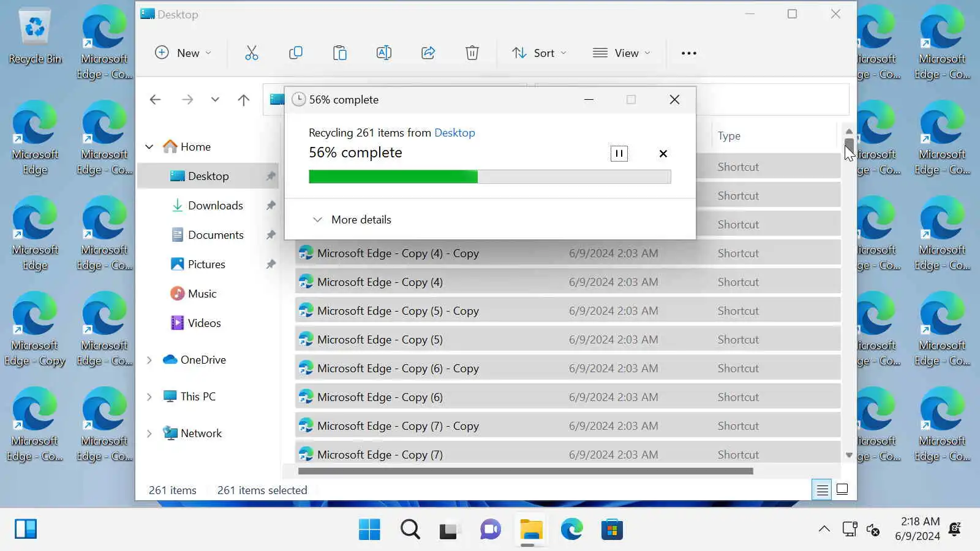Click the Rename icon in the toolbar
Image resolution: width=980 pixels, height=551 pixels.
(x=384, y=53)
